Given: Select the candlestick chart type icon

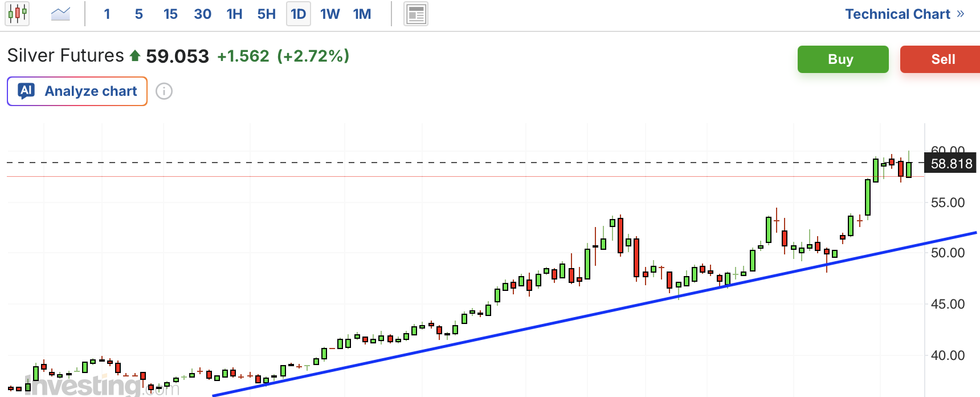Looking at the screenshot, I should pyautogui.click(x=17, y=14).
